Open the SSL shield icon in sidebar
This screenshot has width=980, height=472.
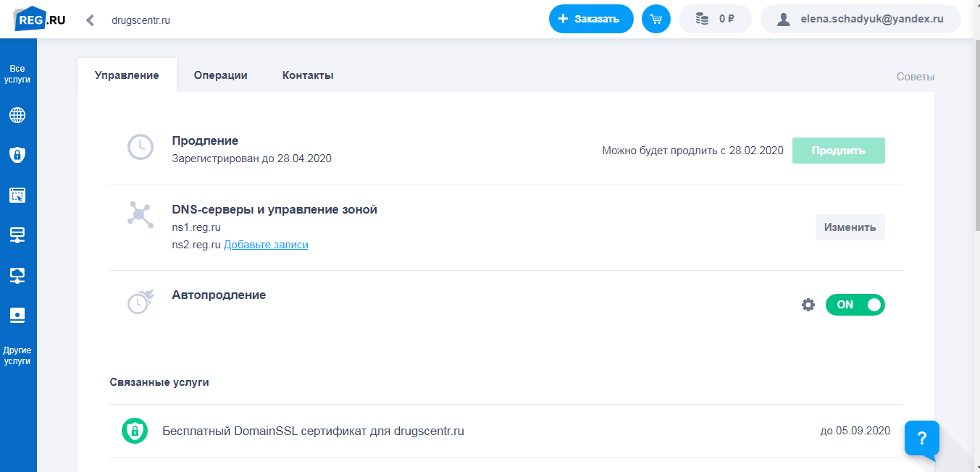[x=17, y=154]
